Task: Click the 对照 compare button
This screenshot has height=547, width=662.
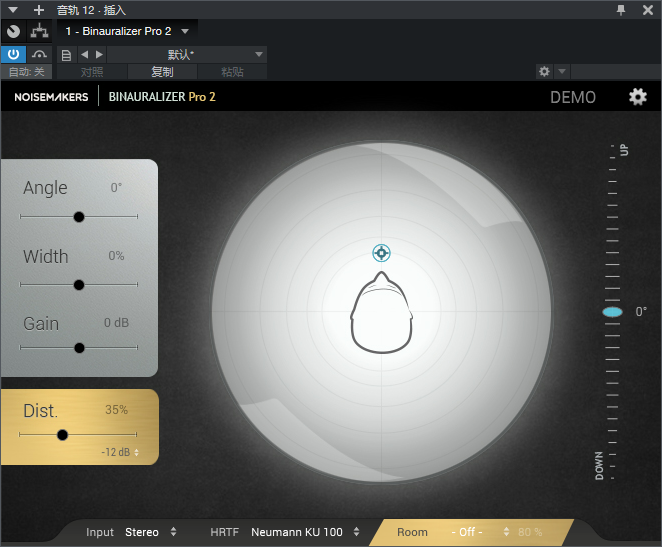Action: click(92, 72)
